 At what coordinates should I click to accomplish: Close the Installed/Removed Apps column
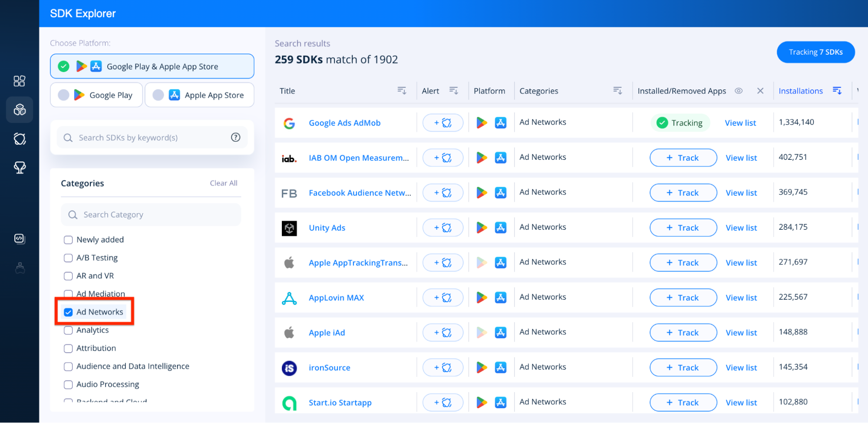760,91
